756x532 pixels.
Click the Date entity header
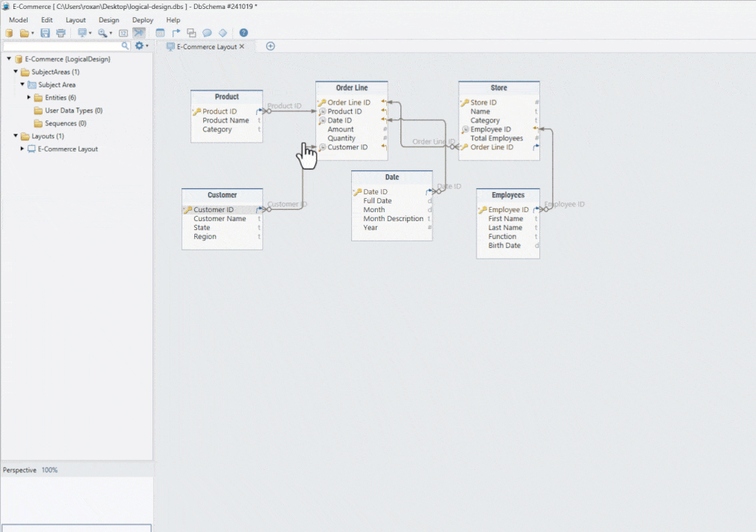391,178
